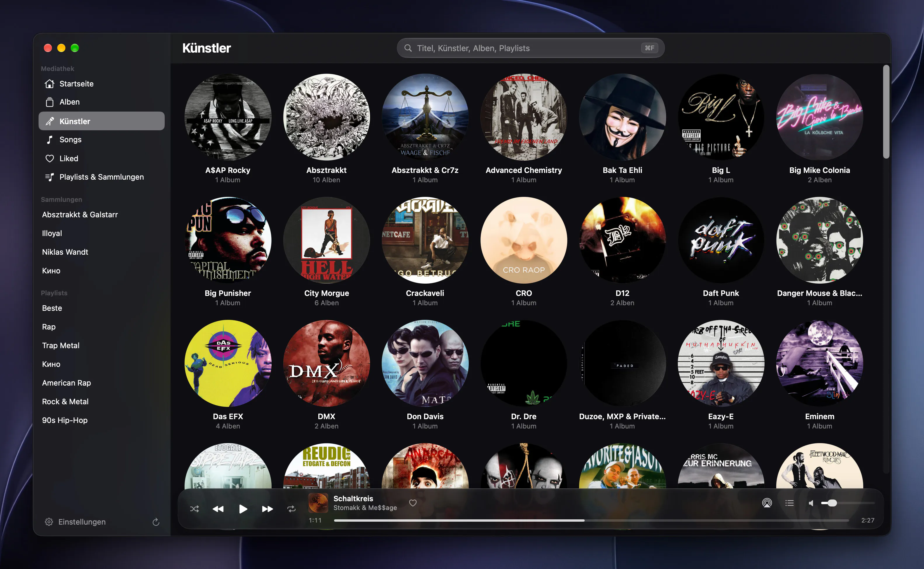Open the 90s Hip-Hop playlist
This screenshot has height=569, width=924.
pyautogui.click(x=65, y=420)
